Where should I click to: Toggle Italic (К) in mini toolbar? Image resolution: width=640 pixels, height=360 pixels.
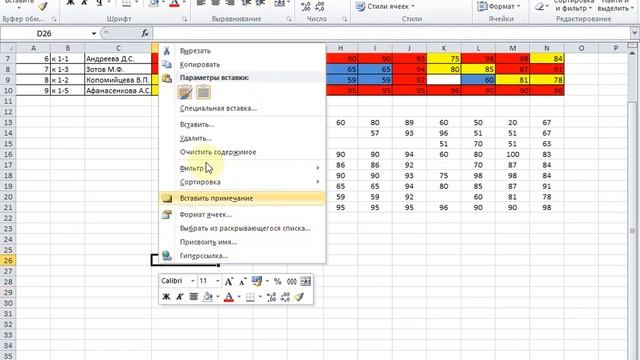[x=180, y=297]
